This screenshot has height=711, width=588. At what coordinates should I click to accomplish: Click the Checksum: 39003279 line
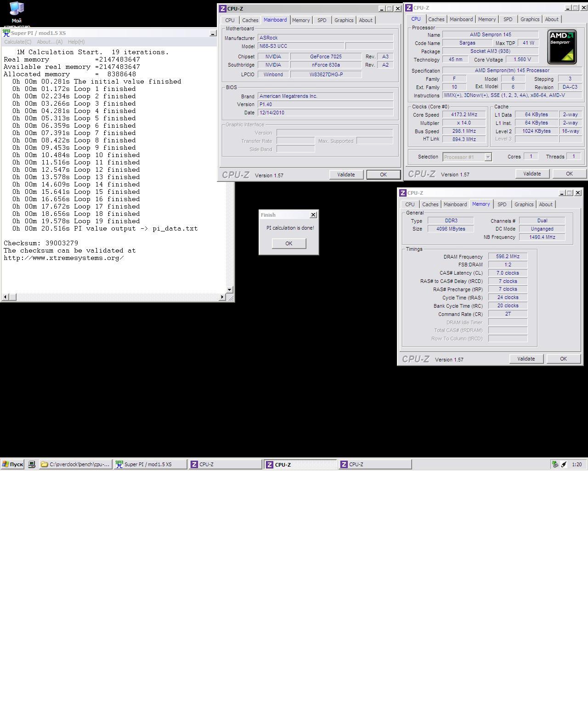coord(41,243)
